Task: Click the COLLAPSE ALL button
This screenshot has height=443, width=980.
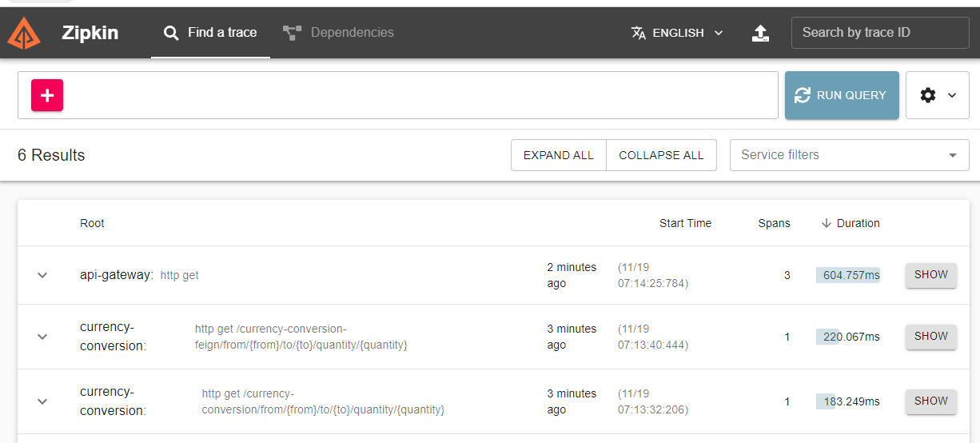Action: point(662,155)
